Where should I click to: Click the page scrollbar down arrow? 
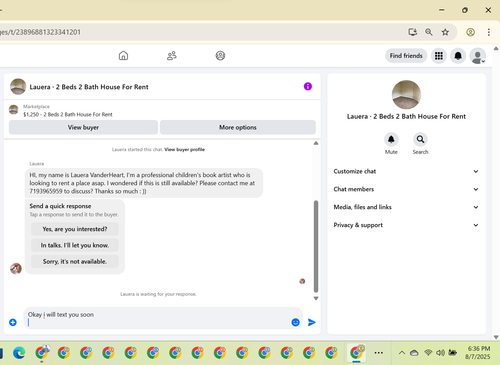pyautogui.click(x=496, y=337)
